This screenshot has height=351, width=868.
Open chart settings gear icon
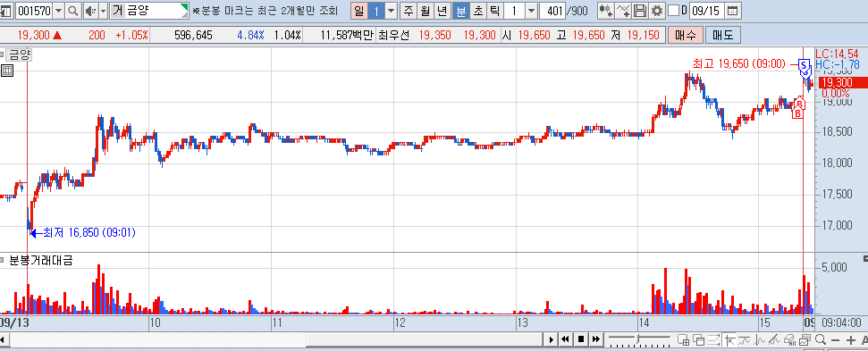tap(656, 10)
